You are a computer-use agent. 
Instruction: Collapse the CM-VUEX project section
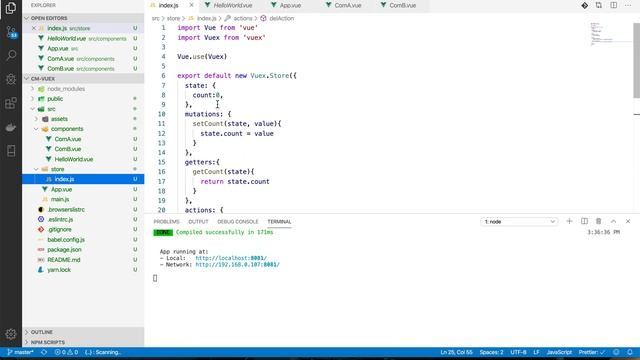pyautogui.click(x=83, y=78)
